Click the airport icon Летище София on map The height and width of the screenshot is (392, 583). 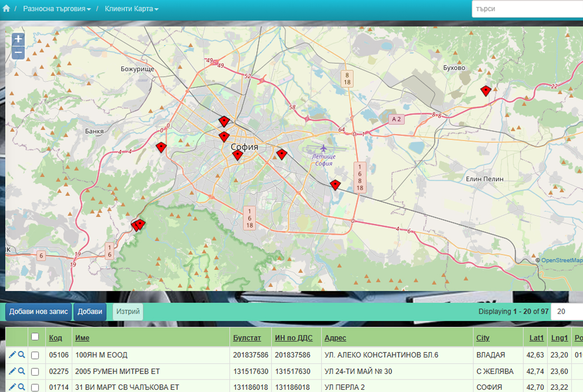tap(323, 148)
